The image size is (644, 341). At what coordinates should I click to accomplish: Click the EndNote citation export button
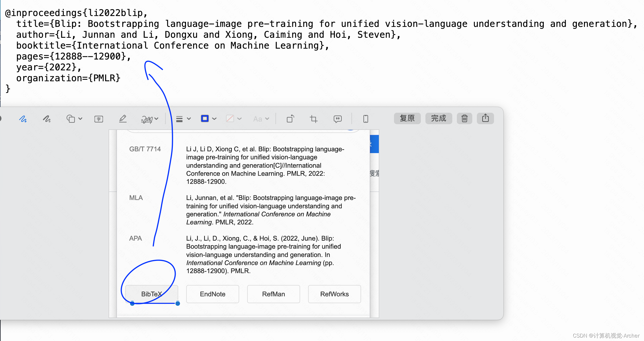tap(213, 294)
